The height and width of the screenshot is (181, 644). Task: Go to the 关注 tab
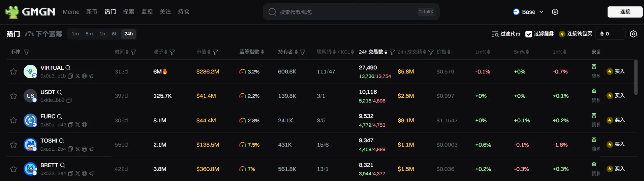coord(165,12)
